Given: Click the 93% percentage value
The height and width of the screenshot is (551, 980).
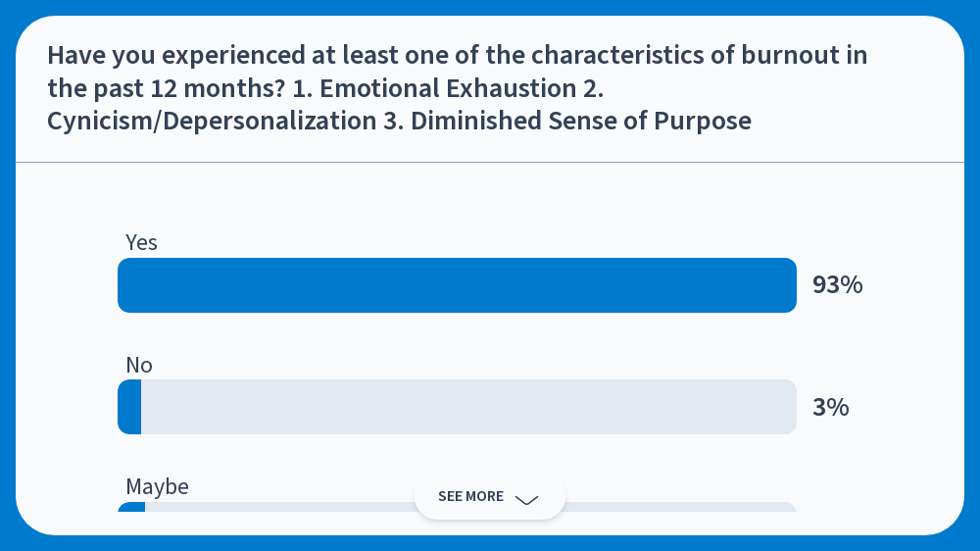Looking at the screenshot, I should [837, 285].
